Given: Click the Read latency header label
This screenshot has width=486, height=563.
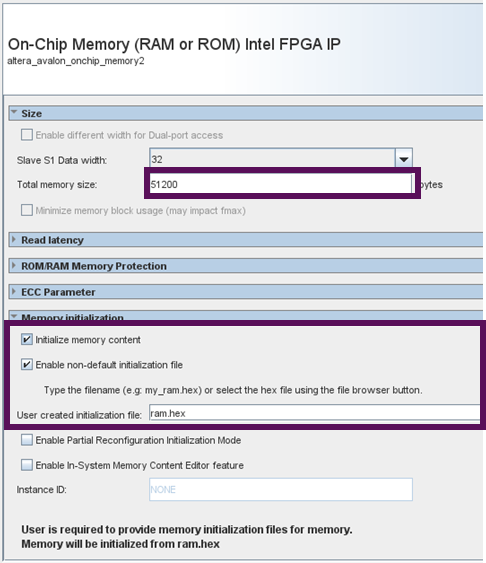Looking at the screenshot, I should [x=52, y=240].
